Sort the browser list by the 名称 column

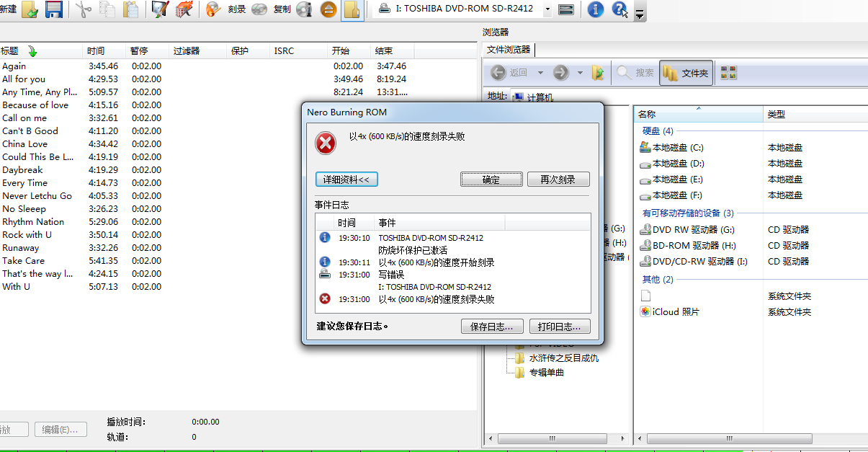[x=699, y=114]
